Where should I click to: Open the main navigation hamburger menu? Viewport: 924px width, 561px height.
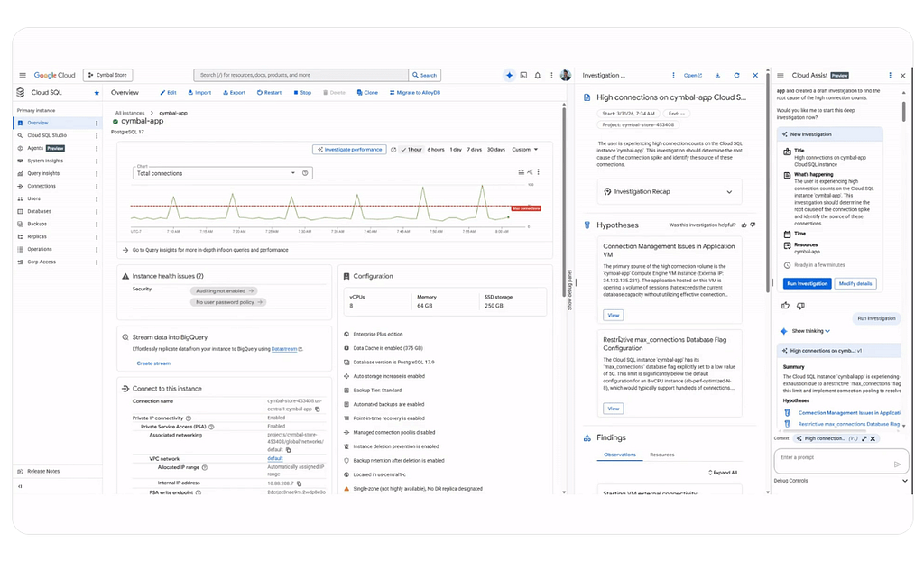click(23, 75)
